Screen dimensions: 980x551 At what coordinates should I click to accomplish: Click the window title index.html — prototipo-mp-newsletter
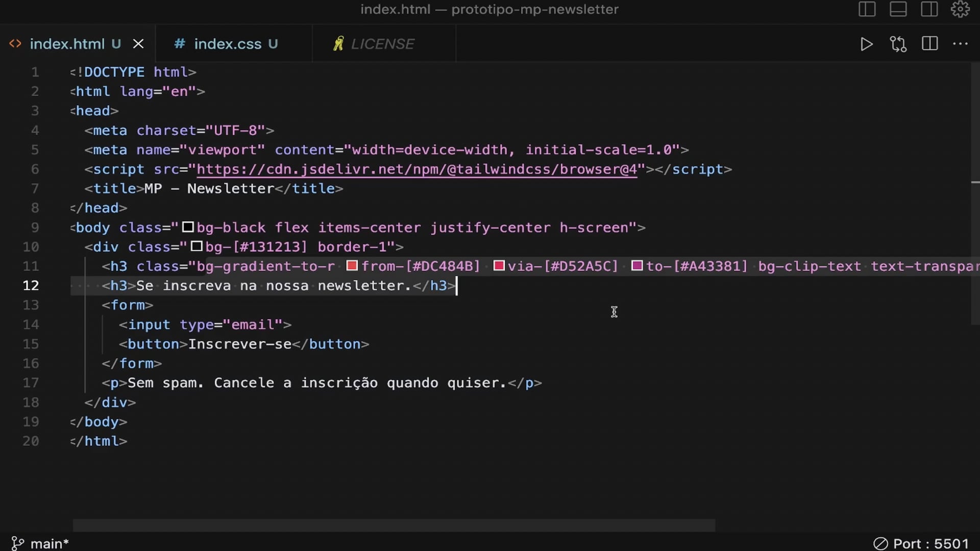[x=489, y=9]
